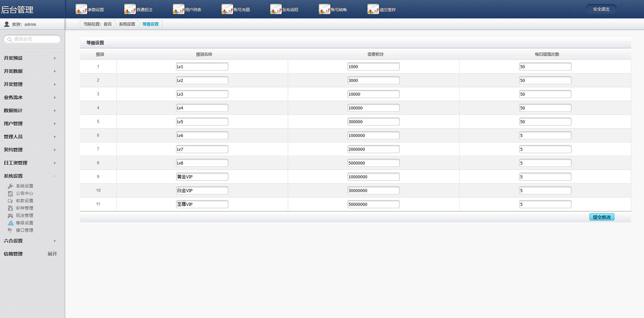
Task: Expand 信箱管理 using the 展开 link
Action: (52, 254)
